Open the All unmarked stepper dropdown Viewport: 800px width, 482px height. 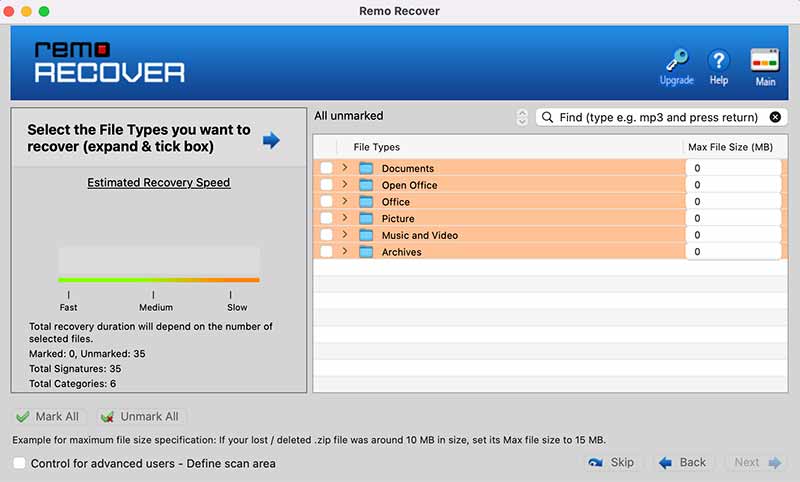click(522, 117)
